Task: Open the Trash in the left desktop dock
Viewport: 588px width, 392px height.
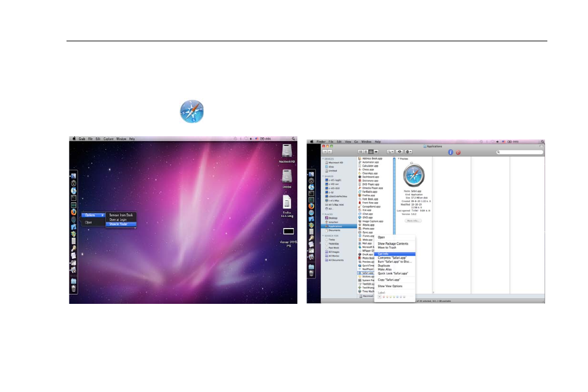Action: [73, 288]
